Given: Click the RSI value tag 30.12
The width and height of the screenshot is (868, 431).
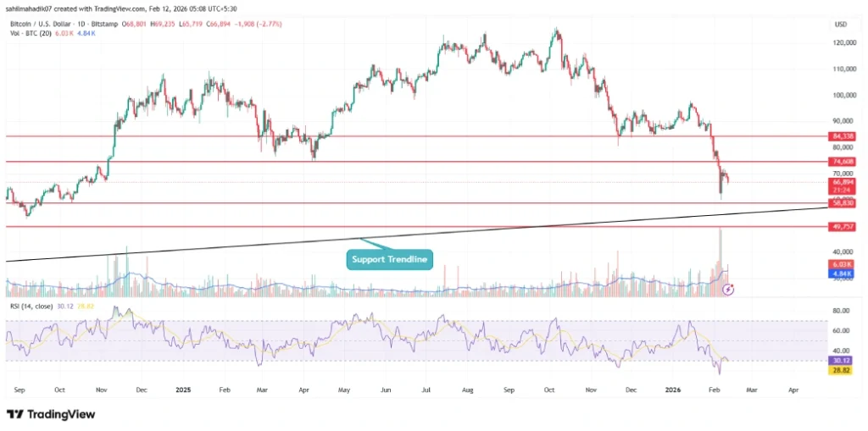Looking at the screenshot, I should [842, 360].
